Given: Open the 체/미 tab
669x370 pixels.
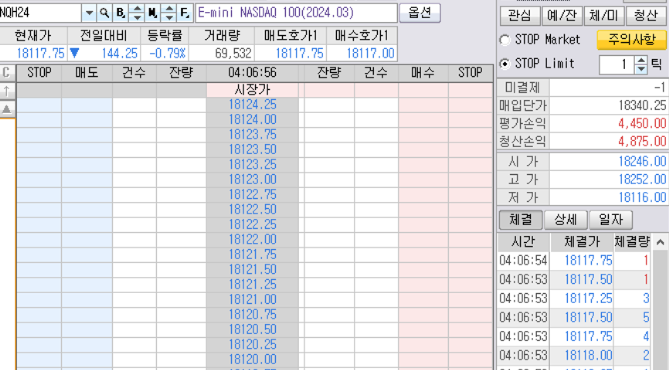Looking at the screenshot, I should click(x=604, y=16).
